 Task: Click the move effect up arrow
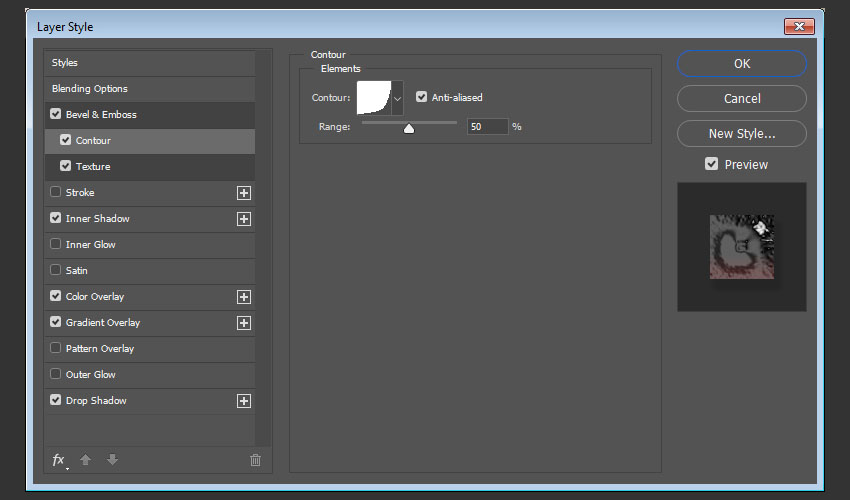pyautogui.click(x=86, y=460)
